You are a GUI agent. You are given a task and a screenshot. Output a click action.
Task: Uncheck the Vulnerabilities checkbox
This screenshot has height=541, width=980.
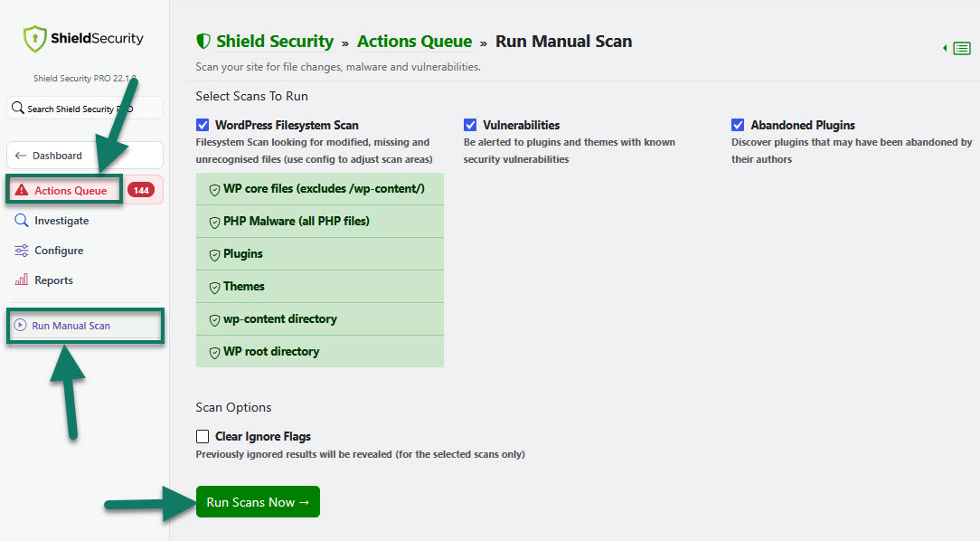470,125
